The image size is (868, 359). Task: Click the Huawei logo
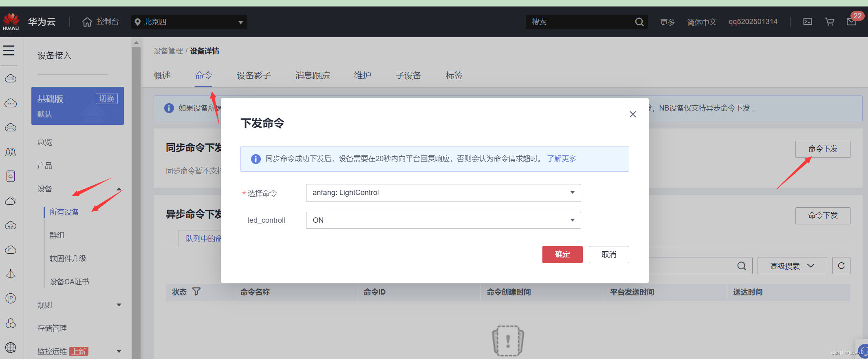tap(11, 22)
